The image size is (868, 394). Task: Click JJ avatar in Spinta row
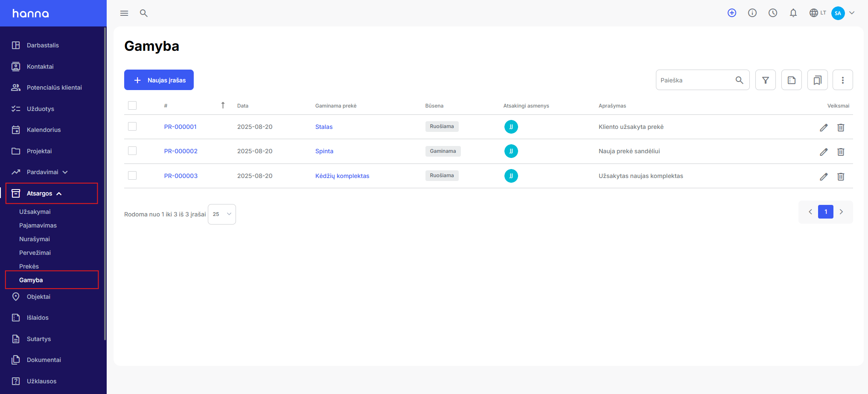pos(511,151)
